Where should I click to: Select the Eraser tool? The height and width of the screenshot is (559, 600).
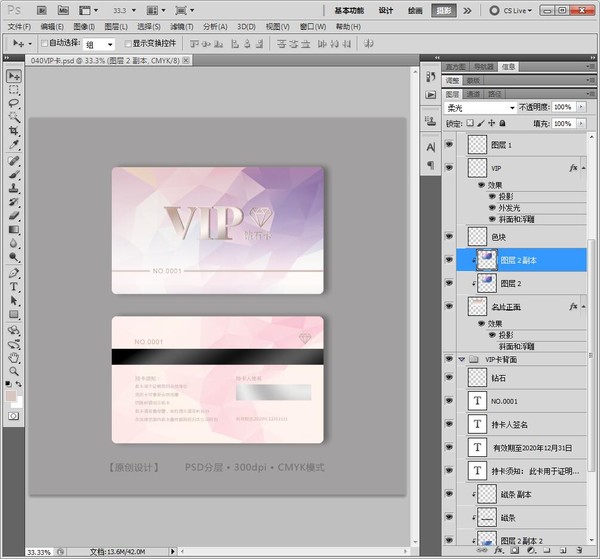(x=14, y=216)
